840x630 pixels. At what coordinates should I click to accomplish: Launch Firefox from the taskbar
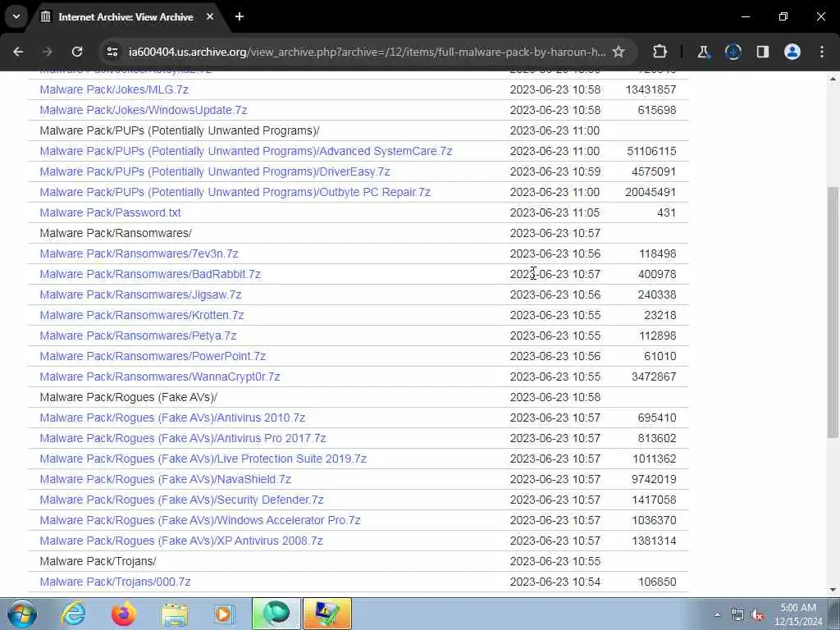(124, 614)
